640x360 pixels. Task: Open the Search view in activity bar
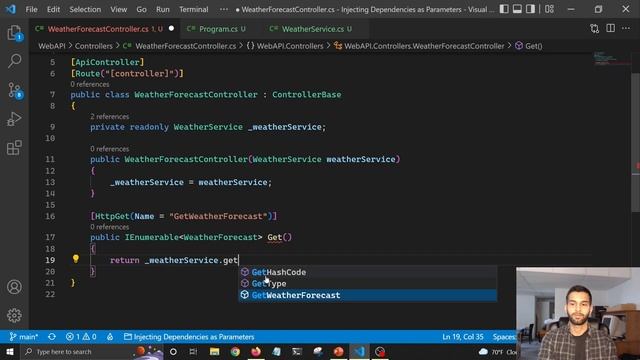(x=14, y=61)
